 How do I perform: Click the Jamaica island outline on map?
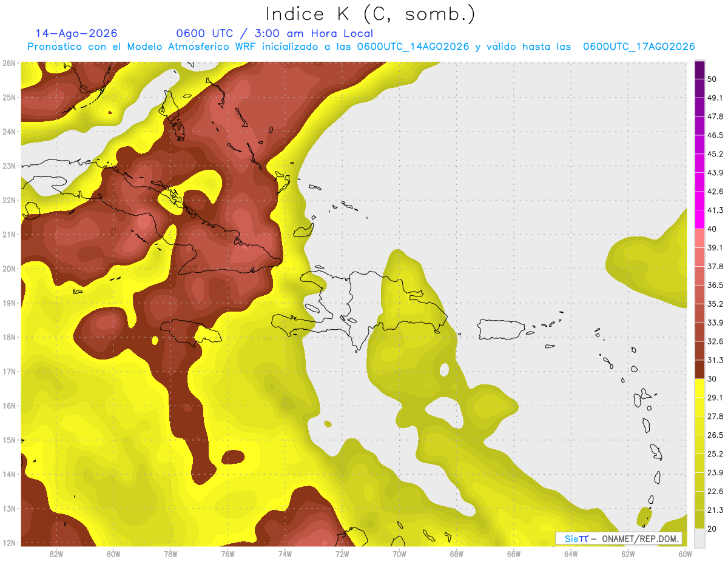click(191, 332)
